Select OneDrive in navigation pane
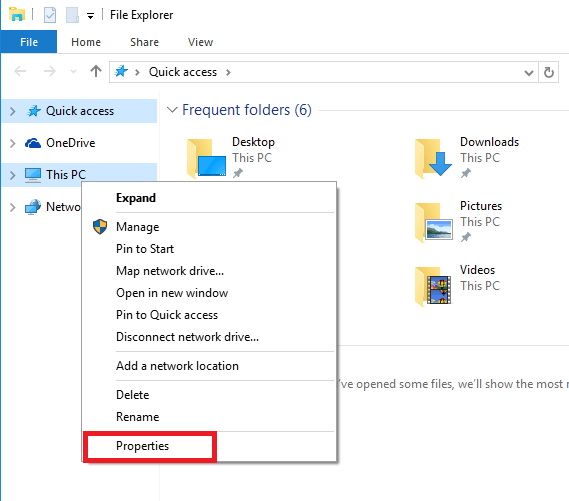Image resolution: width=569 pixels, height=501 pixels. (70, 143)
